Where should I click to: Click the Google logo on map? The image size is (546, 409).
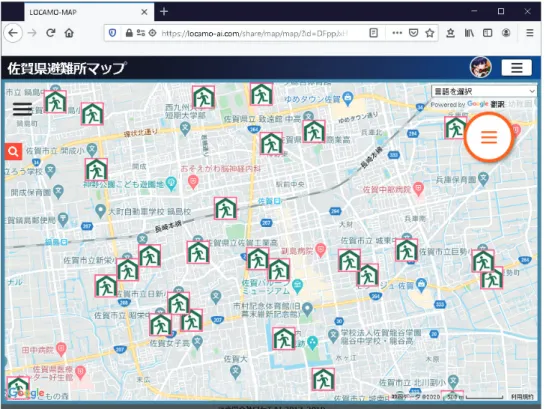(x=26, y=393)
